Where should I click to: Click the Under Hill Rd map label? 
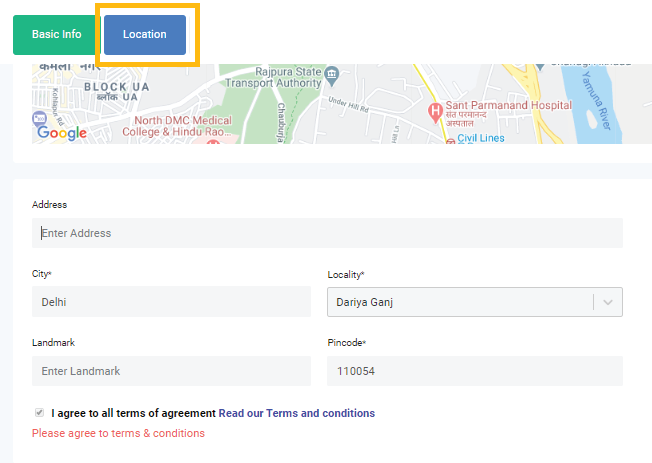pyautogui.click(x=348, y=104)
